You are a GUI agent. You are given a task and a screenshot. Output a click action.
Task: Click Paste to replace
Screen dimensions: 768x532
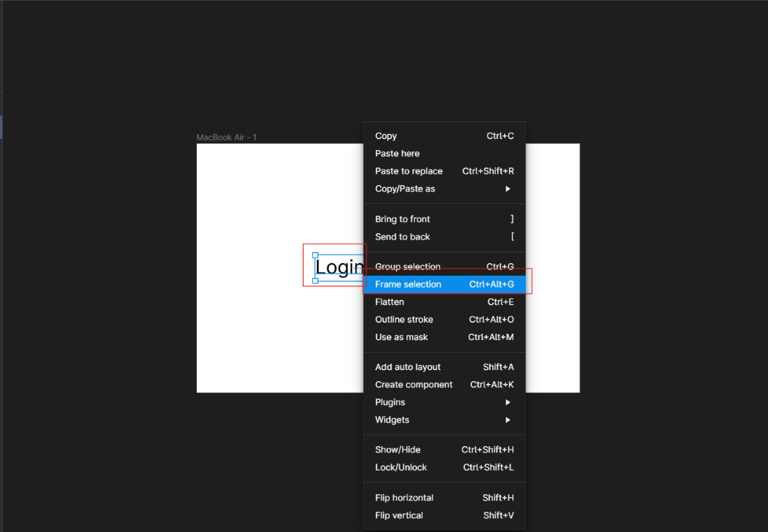pos(408,170)
